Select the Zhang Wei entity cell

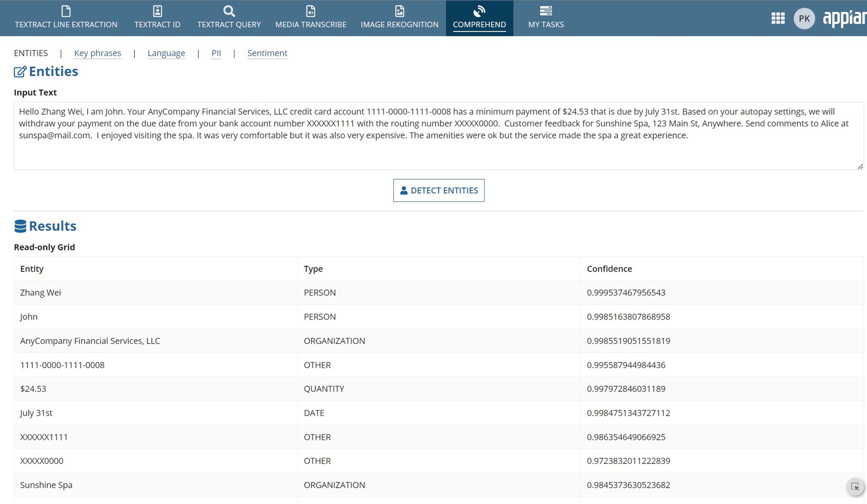tap(156, 293)
